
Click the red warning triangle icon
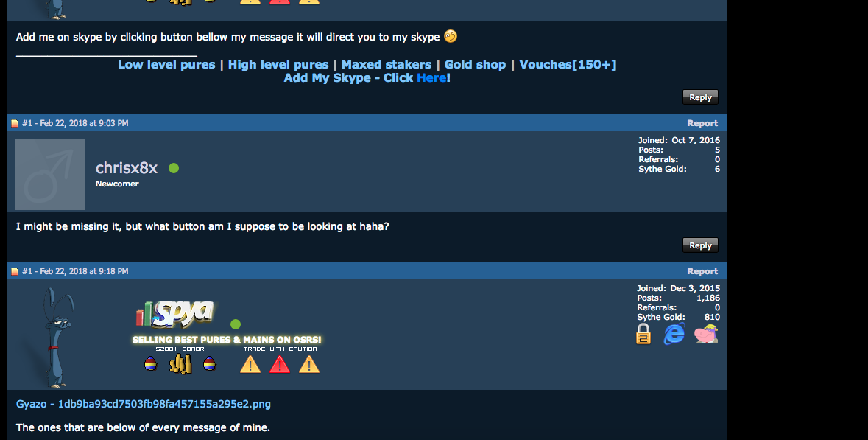280,364
